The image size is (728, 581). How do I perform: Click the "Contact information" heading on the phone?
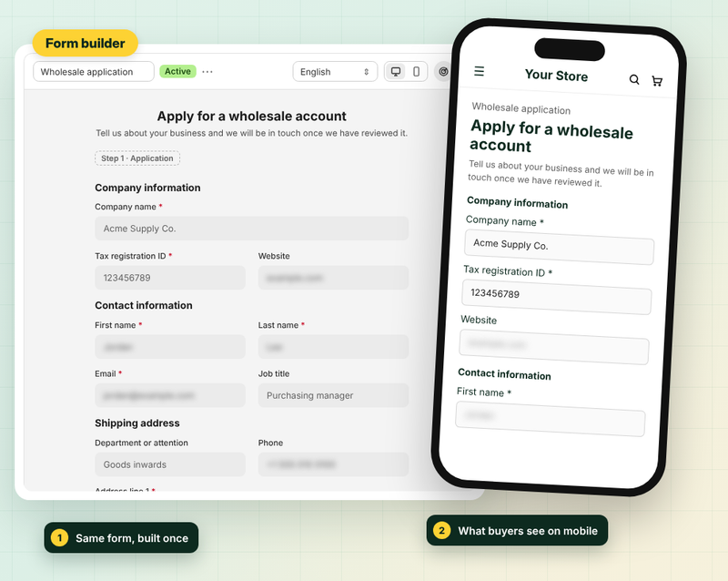coord(504,374)
